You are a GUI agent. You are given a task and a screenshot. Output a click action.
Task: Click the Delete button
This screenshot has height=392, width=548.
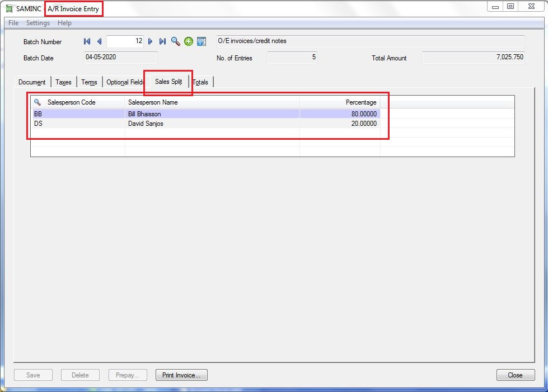click(80, 375)
